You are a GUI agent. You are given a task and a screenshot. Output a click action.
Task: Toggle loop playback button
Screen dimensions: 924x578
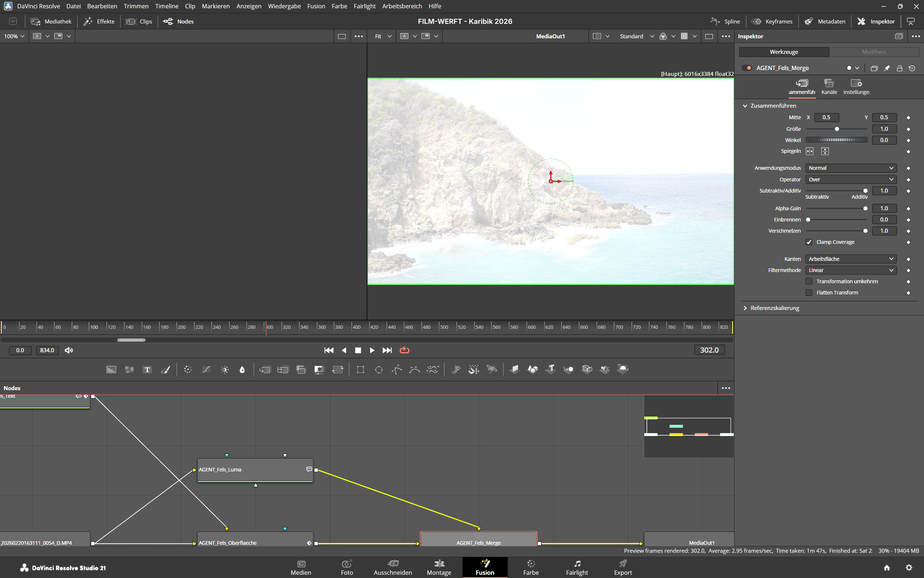(404, 350)
